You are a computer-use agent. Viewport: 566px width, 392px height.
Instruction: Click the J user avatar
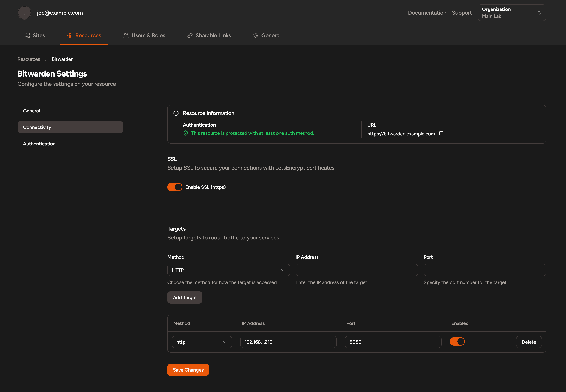coord(24,13)
